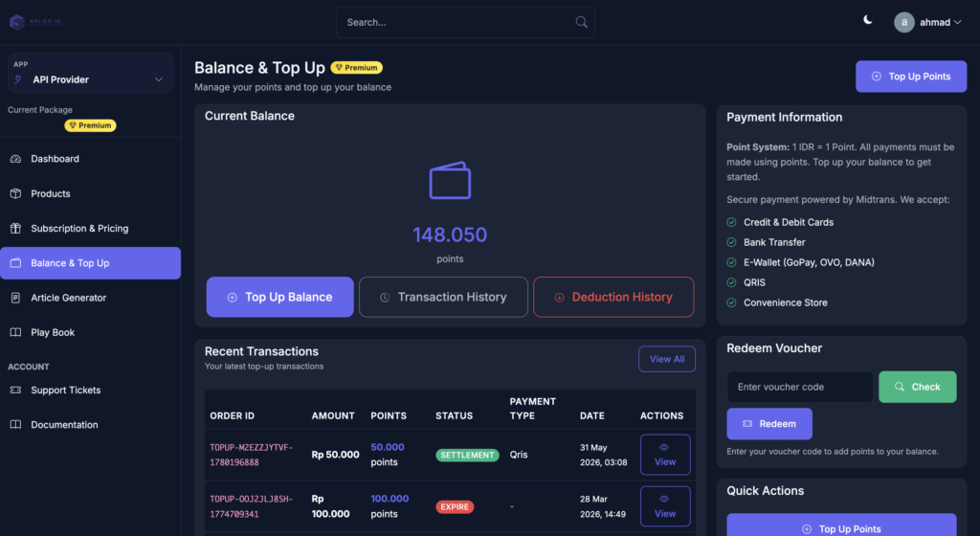The width and height of the screenshot is (980, 536).
Task: Click the Article Generator document icon
Action: click(x=15, y=298)
